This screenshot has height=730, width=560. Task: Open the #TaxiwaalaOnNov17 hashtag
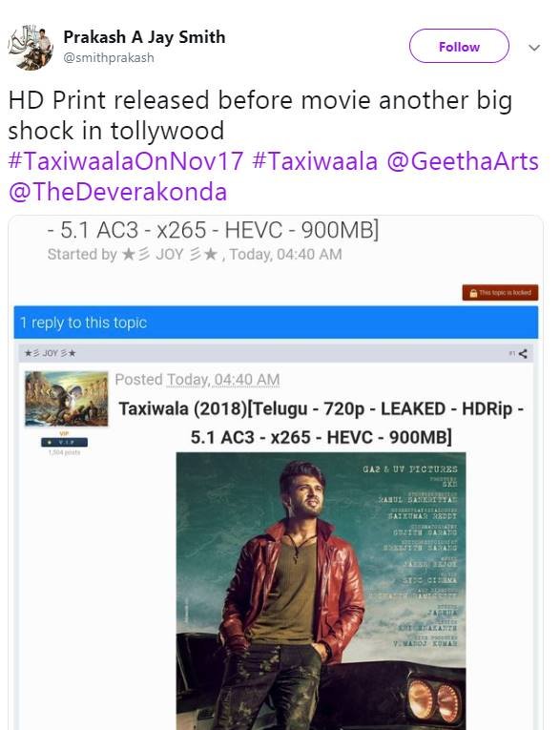126,161
